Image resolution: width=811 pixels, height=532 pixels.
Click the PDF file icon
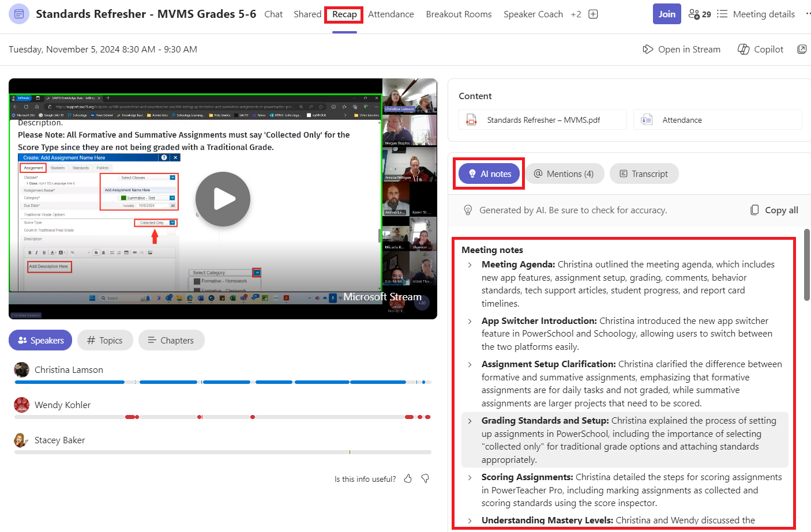(x=471, y=120)
